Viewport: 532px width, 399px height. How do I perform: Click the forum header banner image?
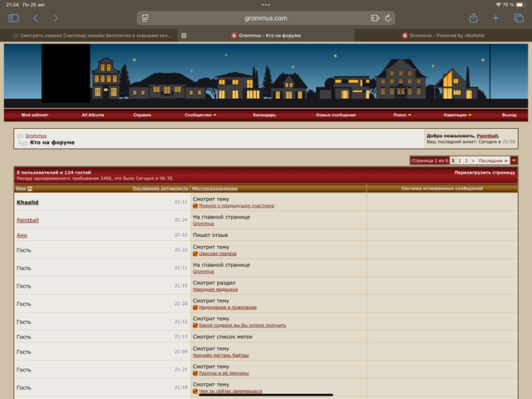pyautogui.click(x=266, y=76)
